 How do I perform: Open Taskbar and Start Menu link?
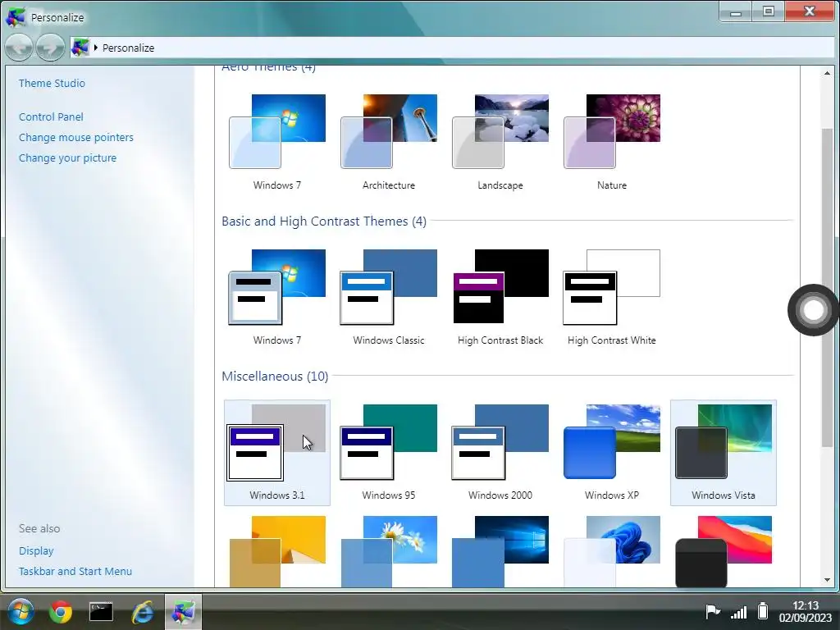(x=75, y=571)
